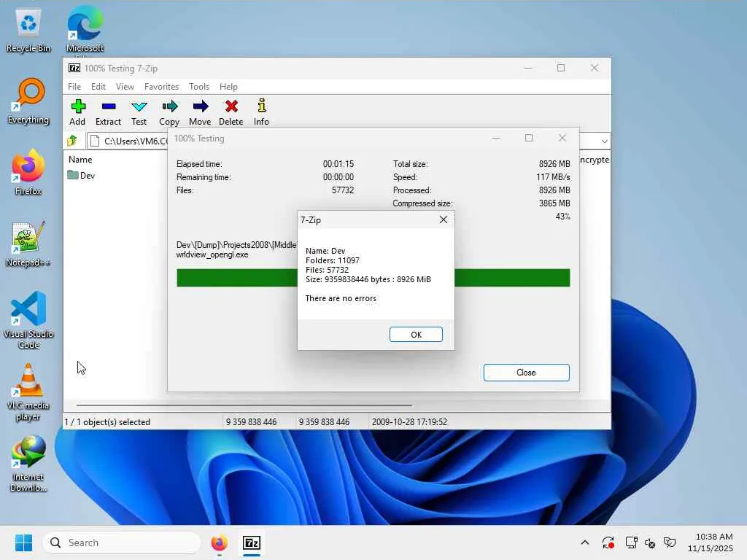Click Close in the Testing window
This screenshot has width=747, height=560.
point(527,373)
